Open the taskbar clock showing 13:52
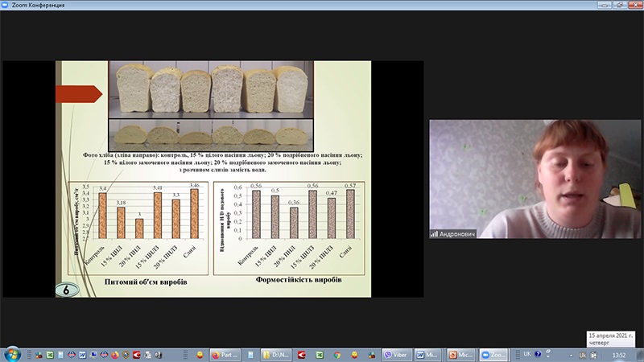This screenshot has height=362, width=644. pyautogui.click(x=618, y=355)
